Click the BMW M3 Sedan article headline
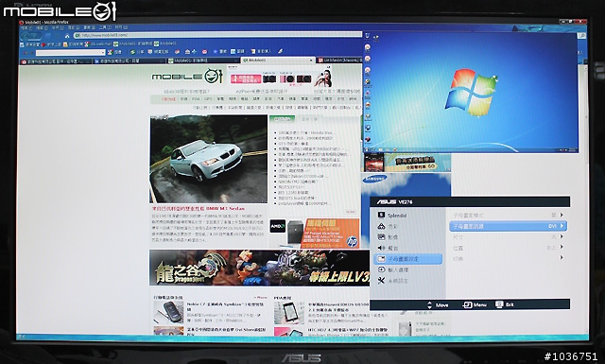Image resolution: width=605 pixels, height=364 pixels. [x=199, y=208]
